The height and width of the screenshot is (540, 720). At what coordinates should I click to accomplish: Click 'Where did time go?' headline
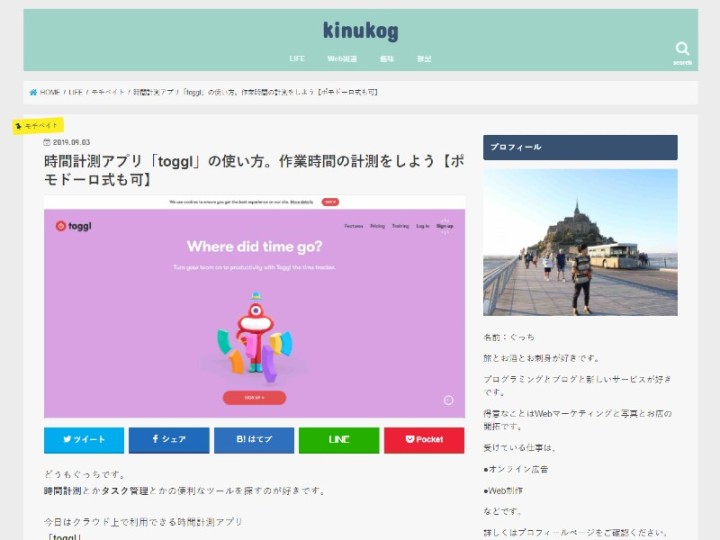(x=254, y=247)
